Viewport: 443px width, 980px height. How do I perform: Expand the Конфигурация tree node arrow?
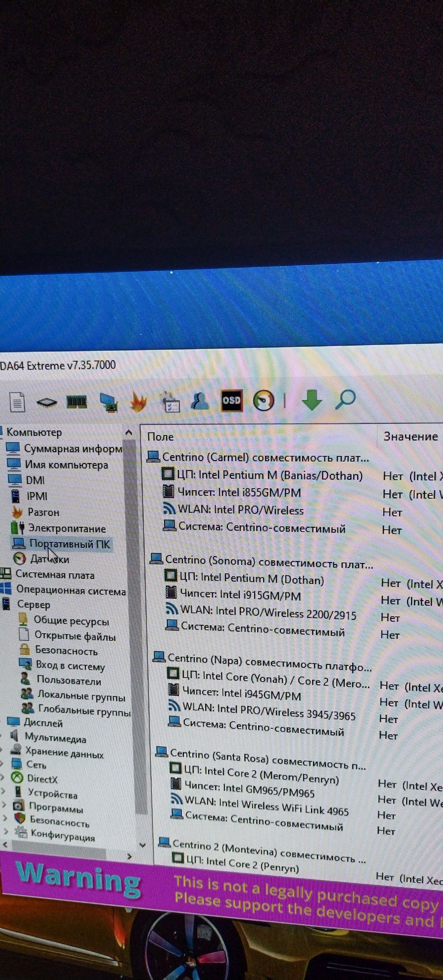5,831
